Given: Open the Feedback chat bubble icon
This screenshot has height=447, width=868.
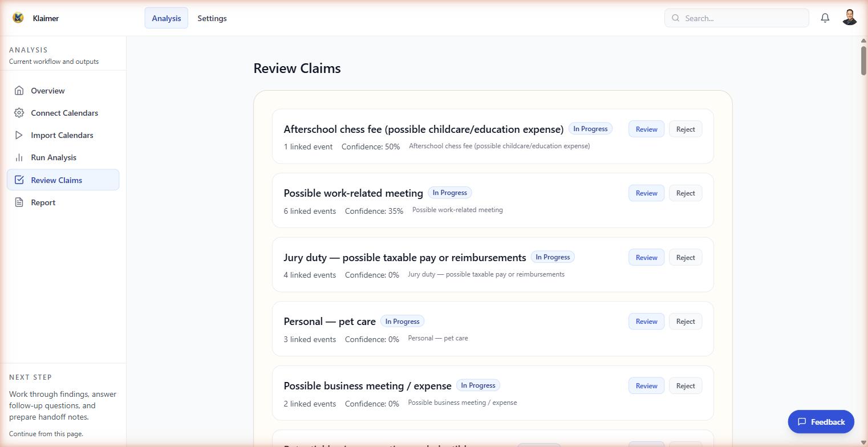Looking at the screenshot, I should (x=802, y=422).
